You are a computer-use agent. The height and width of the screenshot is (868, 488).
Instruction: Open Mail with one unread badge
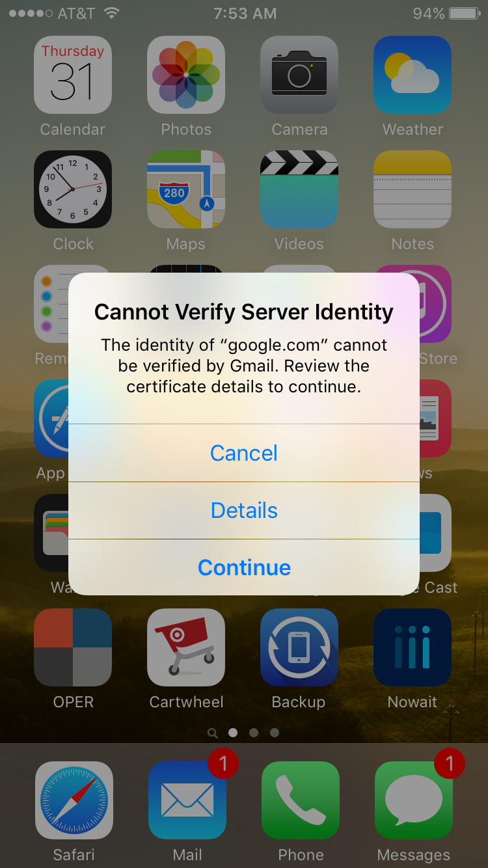click(x=187, y=800)
